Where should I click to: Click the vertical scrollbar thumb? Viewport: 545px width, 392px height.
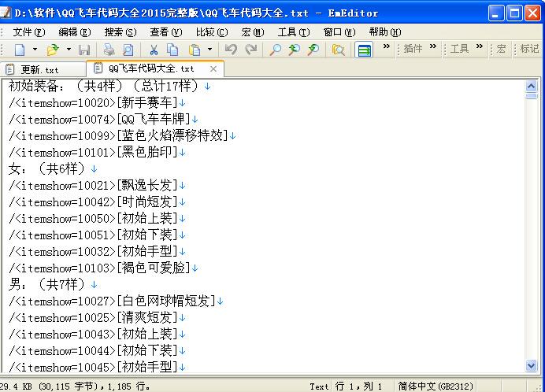coord(532,96)
